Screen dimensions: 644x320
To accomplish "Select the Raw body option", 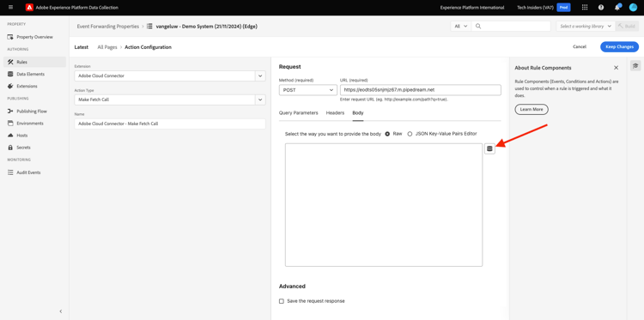I will pyautogui.click(x=387, y=134).
